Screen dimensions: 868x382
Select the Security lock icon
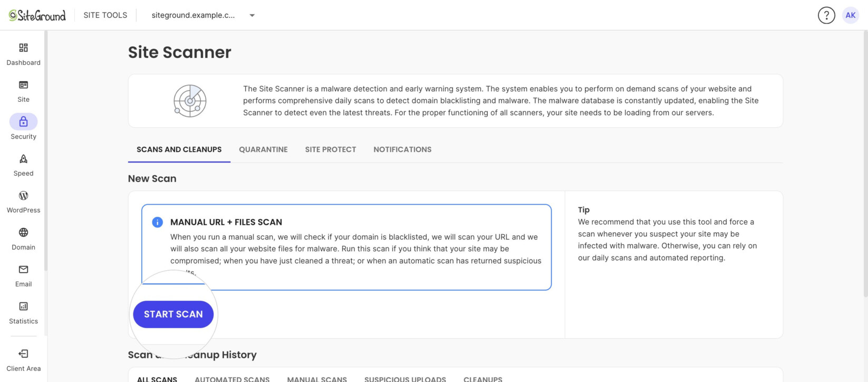tap(23, 122)
